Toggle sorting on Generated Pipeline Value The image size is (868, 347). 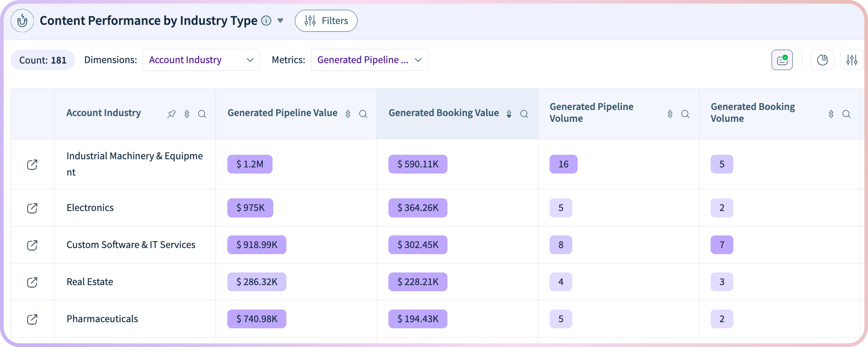click(x=348, y=114)
